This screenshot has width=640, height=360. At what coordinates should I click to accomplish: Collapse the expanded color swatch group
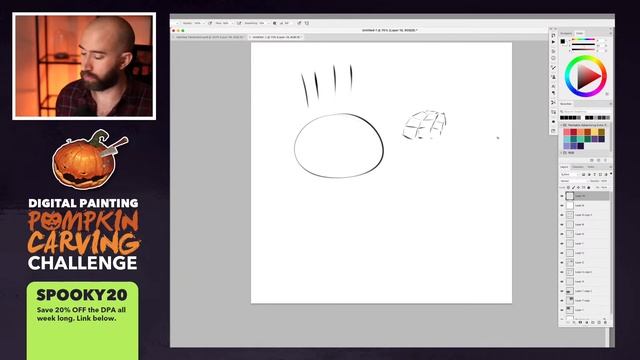(x=561, y=125)
